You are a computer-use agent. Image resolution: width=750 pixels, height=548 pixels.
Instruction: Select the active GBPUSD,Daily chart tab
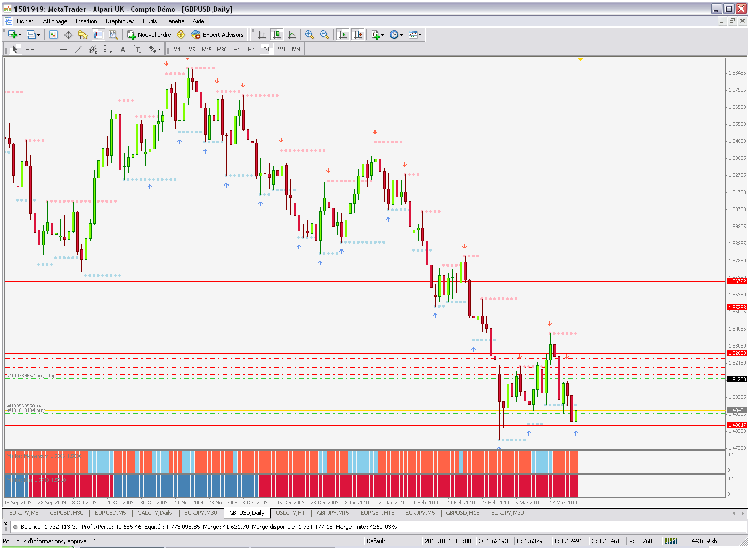[247, 513]
